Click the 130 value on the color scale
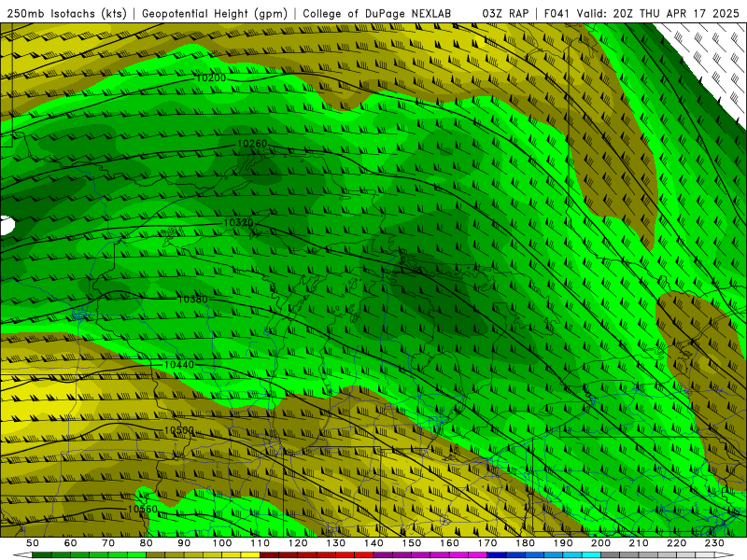The width and height of the screenshot is (747, 560). [336, 543]
